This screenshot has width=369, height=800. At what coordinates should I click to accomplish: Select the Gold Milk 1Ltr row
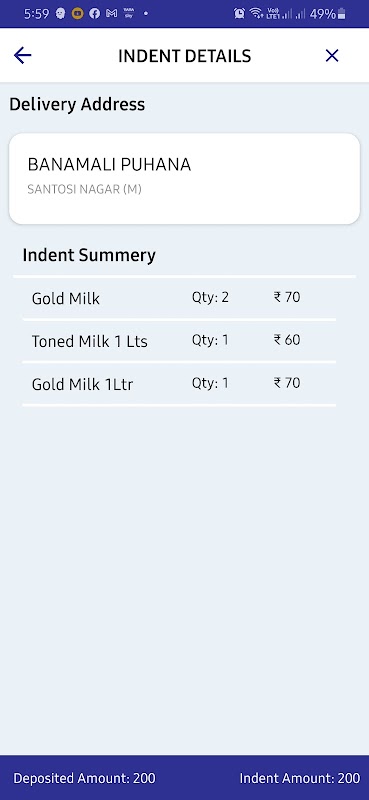click(x=179, y=384)
